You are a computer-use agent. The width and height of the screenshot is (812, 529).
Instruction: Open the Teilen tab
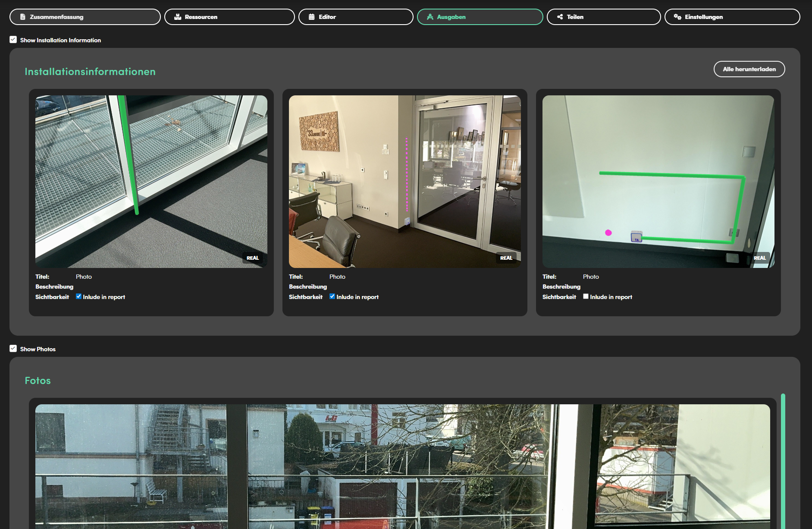pos(603,17)
